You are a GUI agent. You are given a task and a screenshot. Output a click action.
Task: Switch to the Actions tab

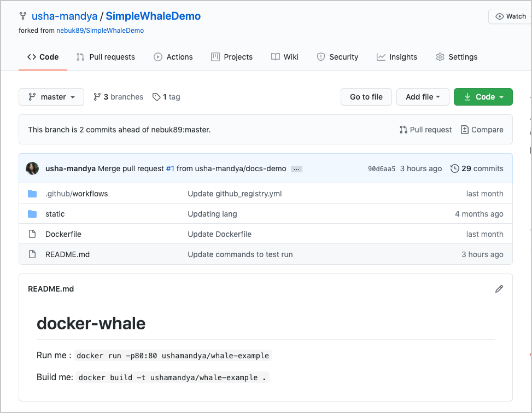click(x=173, y=57)
